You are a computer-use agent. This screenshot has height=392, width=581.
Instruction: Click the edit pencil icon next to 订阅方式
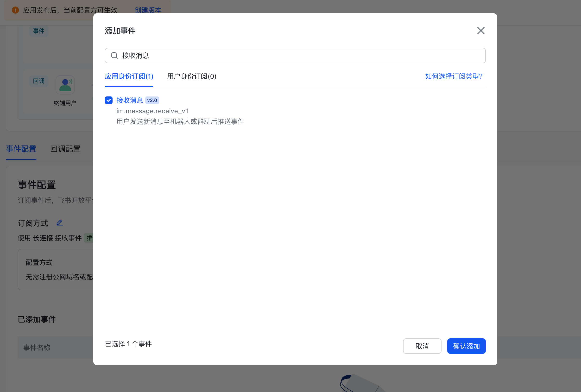click(x=59, y=223)
